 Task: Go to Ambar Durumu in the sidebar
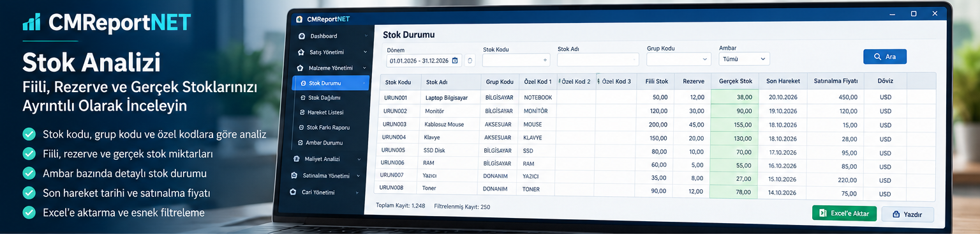(x=320, y=143)
